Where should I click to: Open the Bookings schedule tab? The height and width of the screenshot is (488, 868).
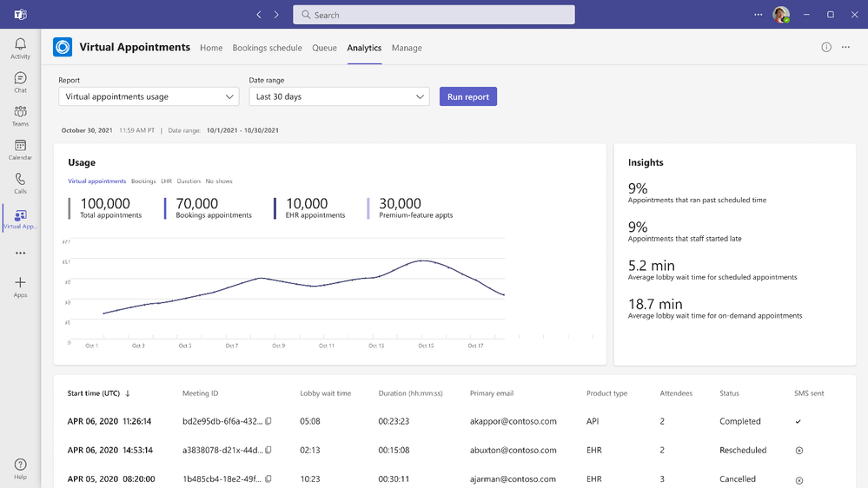click(x=267, y=48)
